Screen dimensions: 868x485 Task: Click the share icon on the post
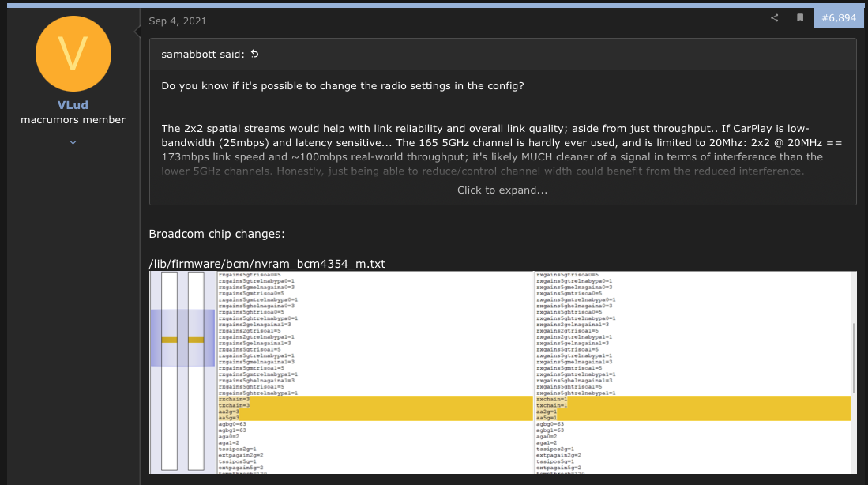[775, 17]
